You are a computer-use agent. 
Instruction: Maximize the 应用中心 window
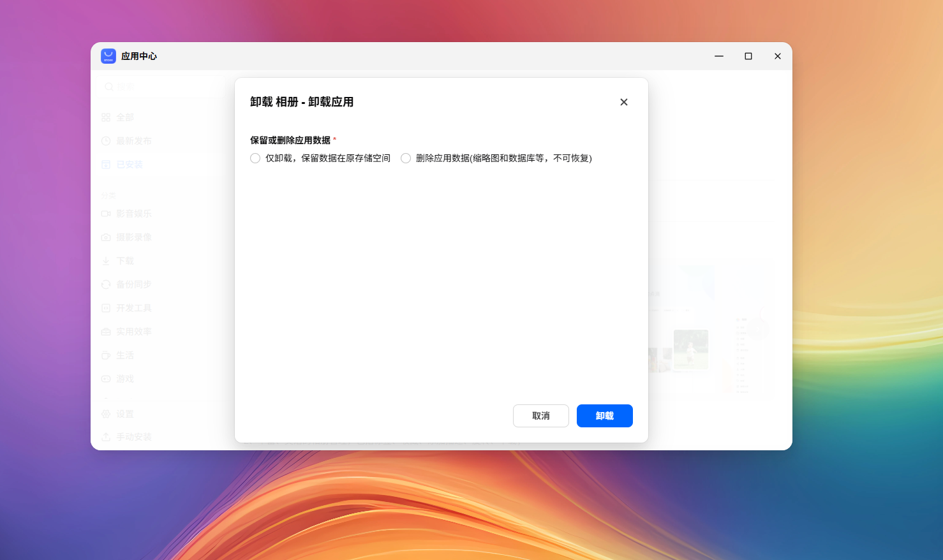[x=748, y=56]
